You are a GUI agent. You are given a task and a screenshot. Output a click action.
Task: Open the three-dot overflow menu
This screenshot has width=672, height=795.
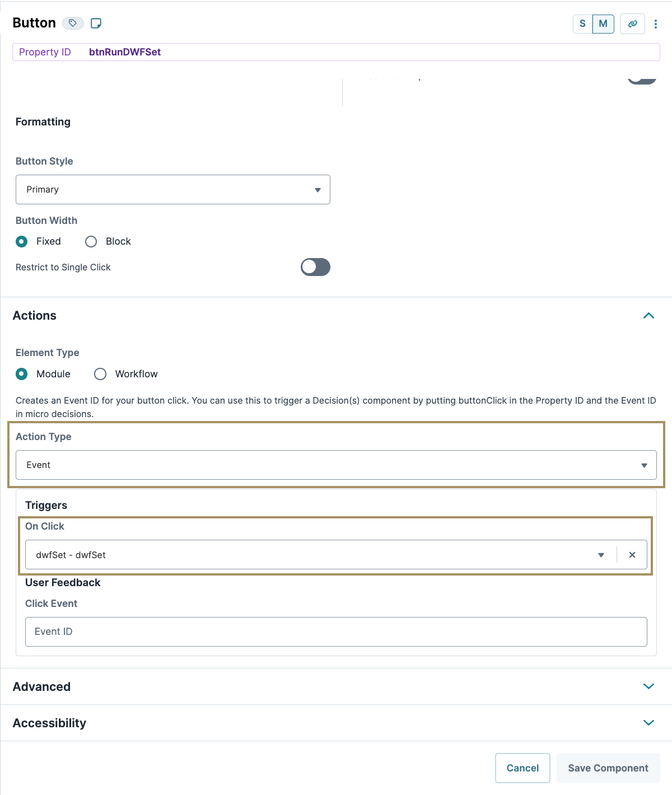pos(656,24)
